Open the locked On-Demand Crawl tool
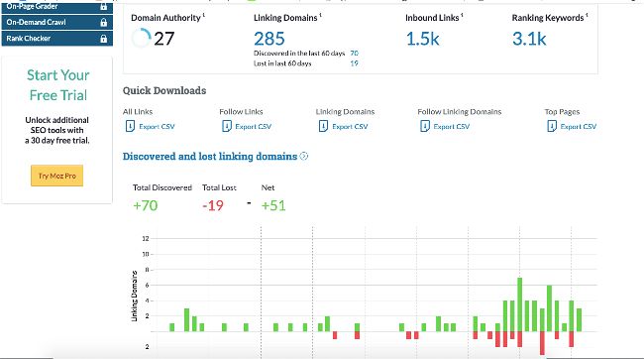Screen dimensions: 644x359 point(57,22)
